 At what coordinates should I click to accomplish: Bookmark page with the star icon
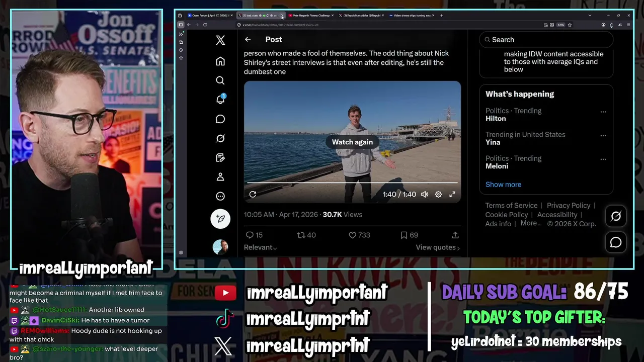570,25
